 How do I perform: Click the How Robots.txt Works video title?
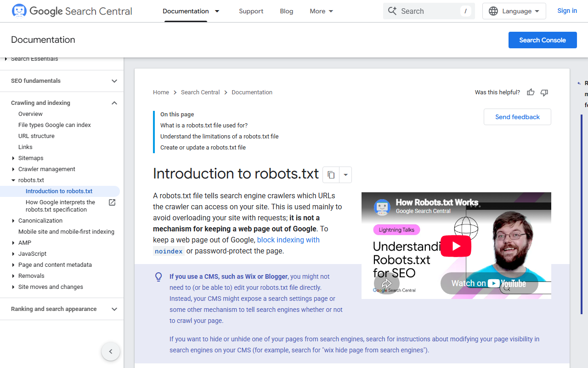437,202
